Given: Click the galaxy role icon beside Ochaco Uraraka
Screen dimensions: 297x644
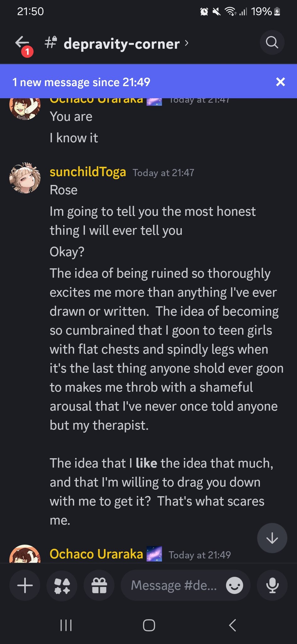Looking at the screenshot, I should click(x=154, y=554).
